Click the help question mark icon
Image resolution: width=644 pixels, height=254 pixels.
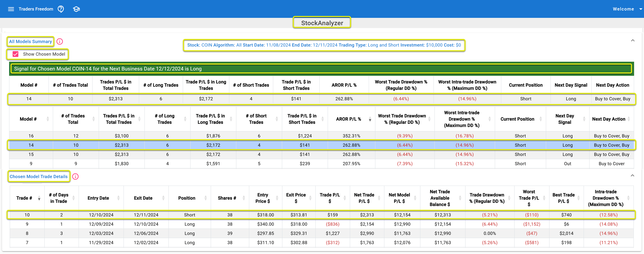tap(61, 9)
